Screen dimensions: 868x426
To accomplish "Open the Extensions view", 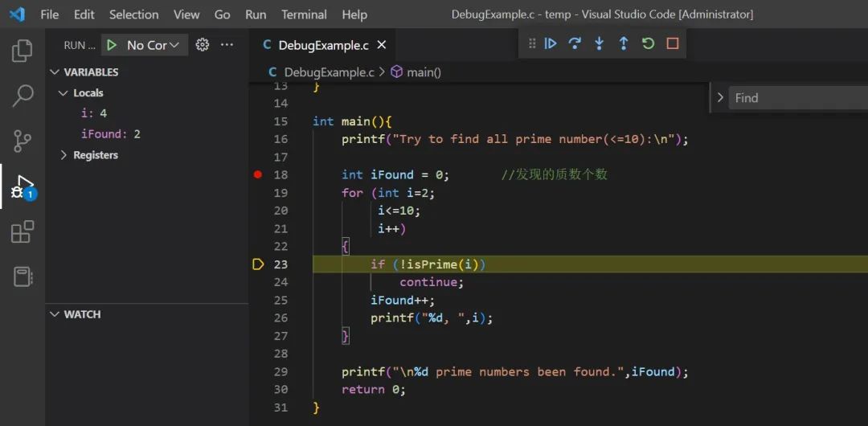I will coord(23,231).
